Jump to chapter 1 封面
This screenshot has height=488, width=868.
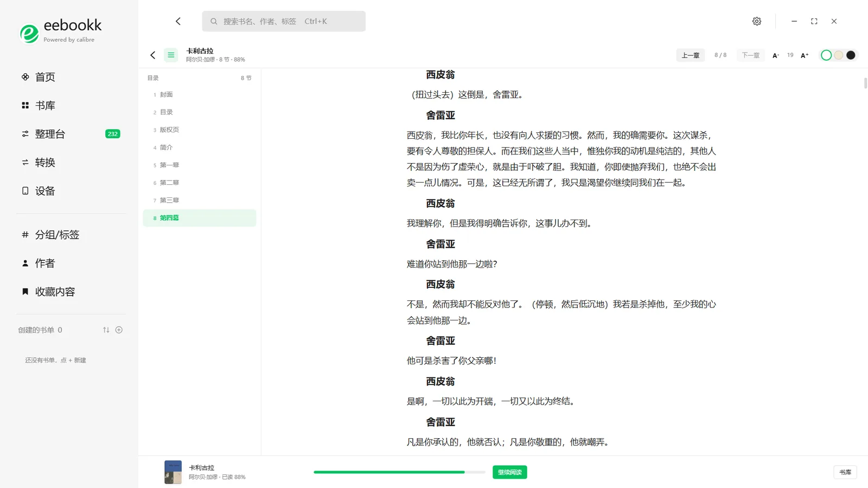pos(200,94)
